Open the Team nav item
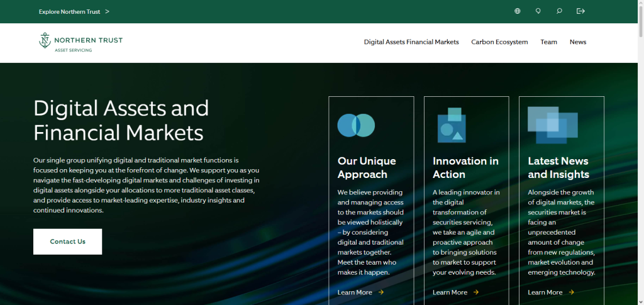 pyautogui.click(x=548, y=42)
